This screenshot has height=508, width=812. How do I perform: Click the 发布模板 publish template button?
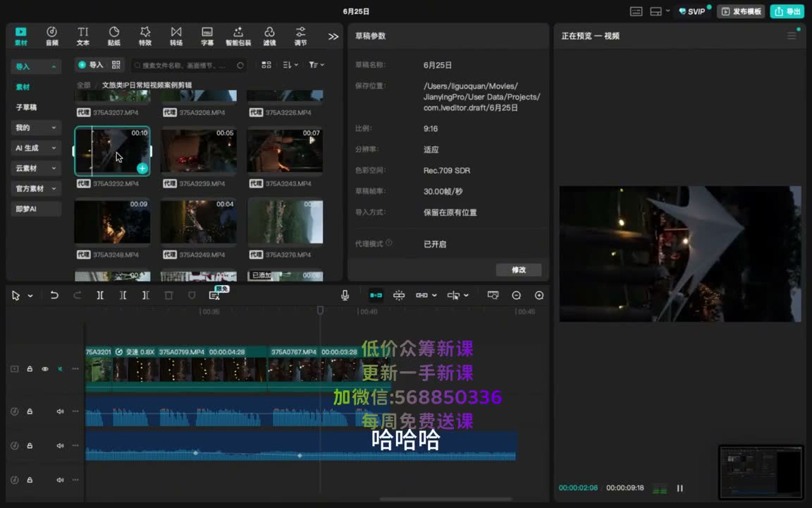pyautogui.click(x=741, y=11)
